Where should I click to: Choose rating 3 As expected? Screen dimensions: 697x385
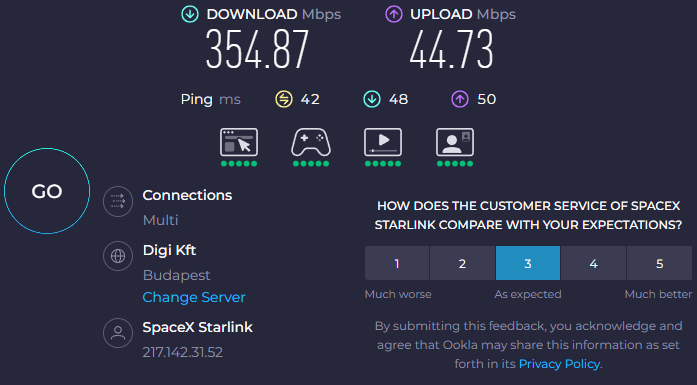(528, 263)
